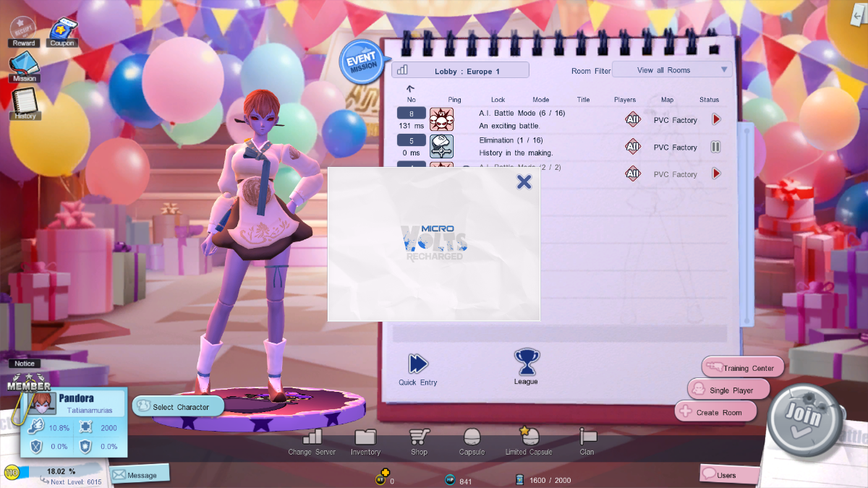Open the Inventory folder icon

point(365,436)
